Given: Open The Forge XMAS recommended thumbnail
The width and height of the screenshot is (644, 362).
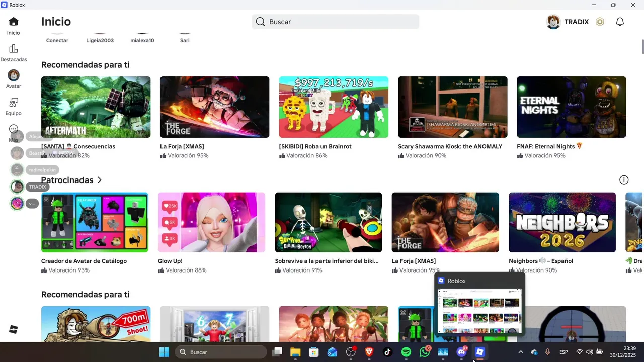Looking at the screenshot, I should click(x=214, y=107).
